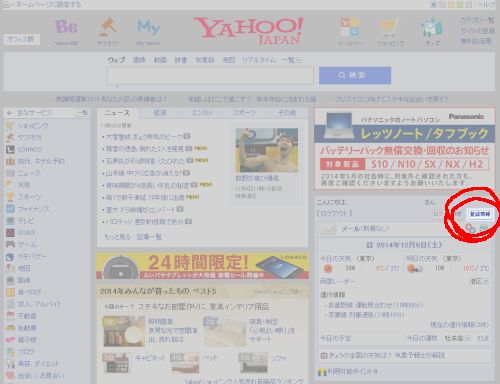The height and width of the screenshot is (384, 500).
Task: Select the blue theme color square at the top
Action: [x=434, y=4]
